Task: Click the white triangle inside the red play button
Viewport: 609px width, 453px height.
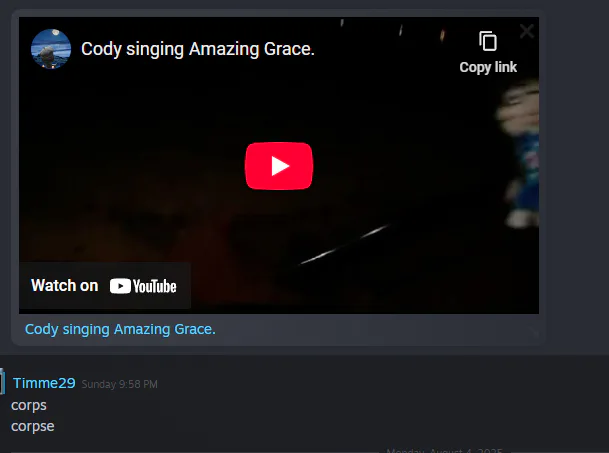Action: tap(280, 166)
